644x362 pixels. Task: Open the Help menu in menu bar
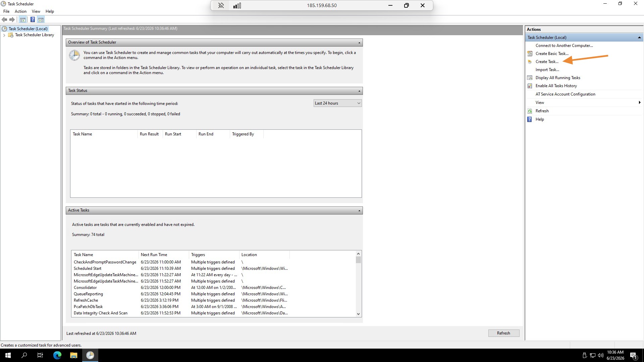click(x=50, y=11)
